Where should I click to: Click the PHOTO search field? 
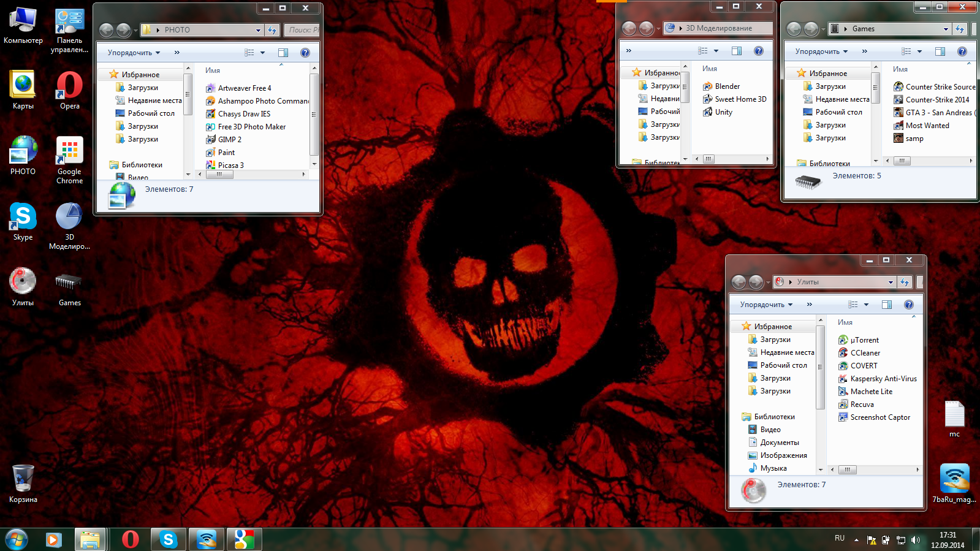pyautogui.click(x=303, y=30)
